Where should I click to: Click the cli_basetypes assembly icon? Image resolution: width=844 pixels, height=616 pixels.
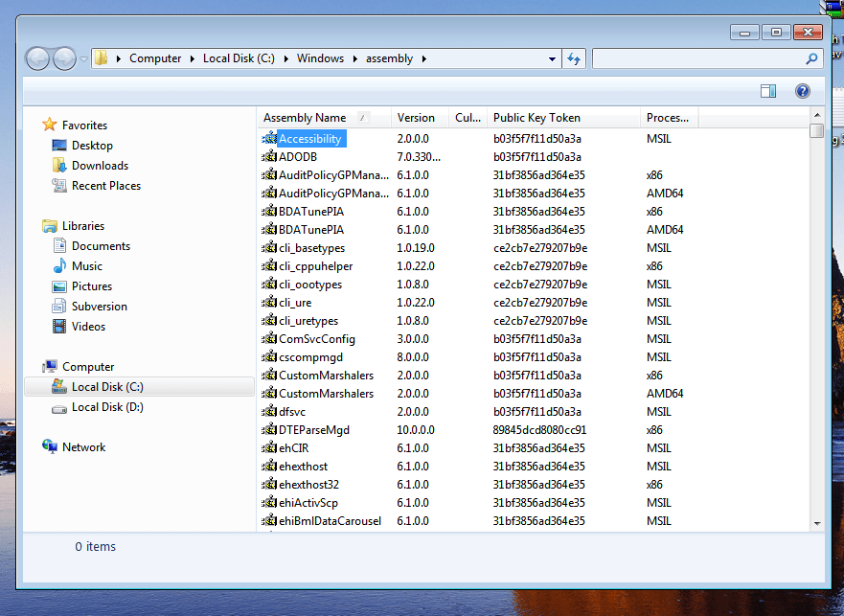[269, 248]
